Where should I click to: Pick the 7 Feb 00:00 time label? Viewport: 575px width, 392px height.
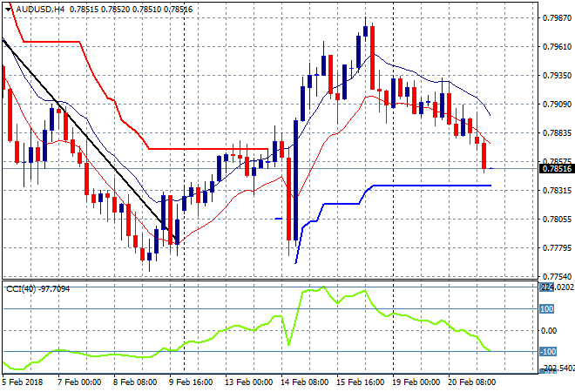pos(77,382)
